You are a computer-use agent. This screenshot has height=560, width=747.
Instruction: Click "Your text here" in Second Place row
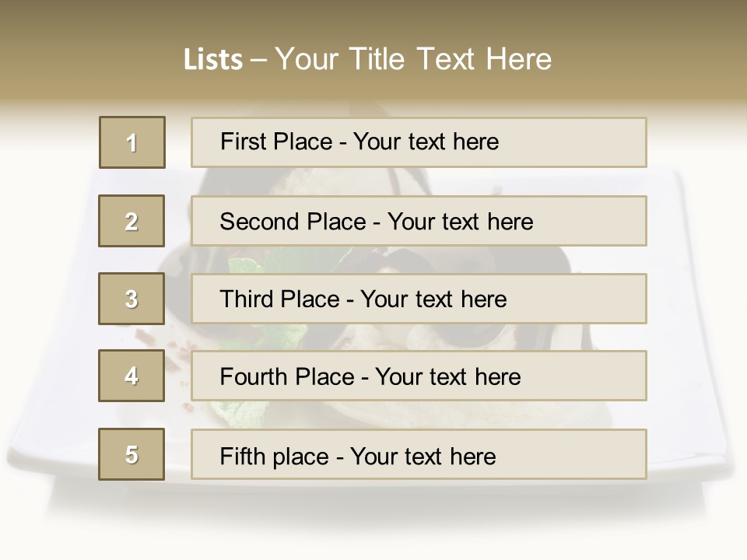460,222
